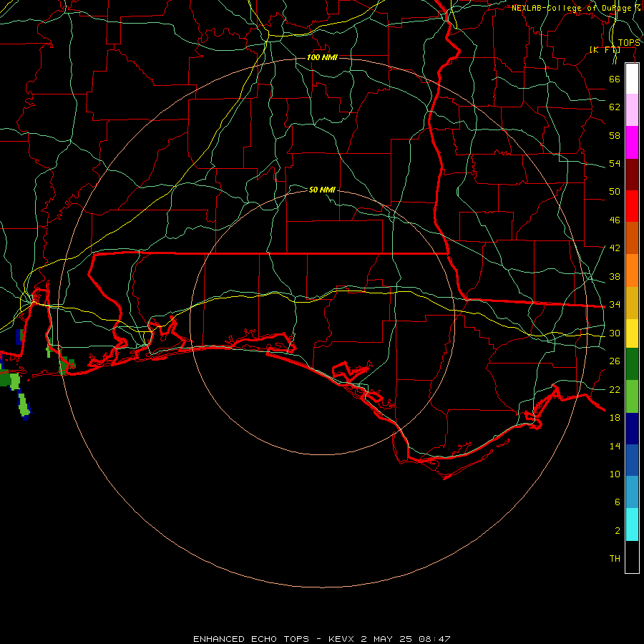This screenshot has width=644, height=644.
Task: Click the '22' legend value
Action: tap(615, 389)
